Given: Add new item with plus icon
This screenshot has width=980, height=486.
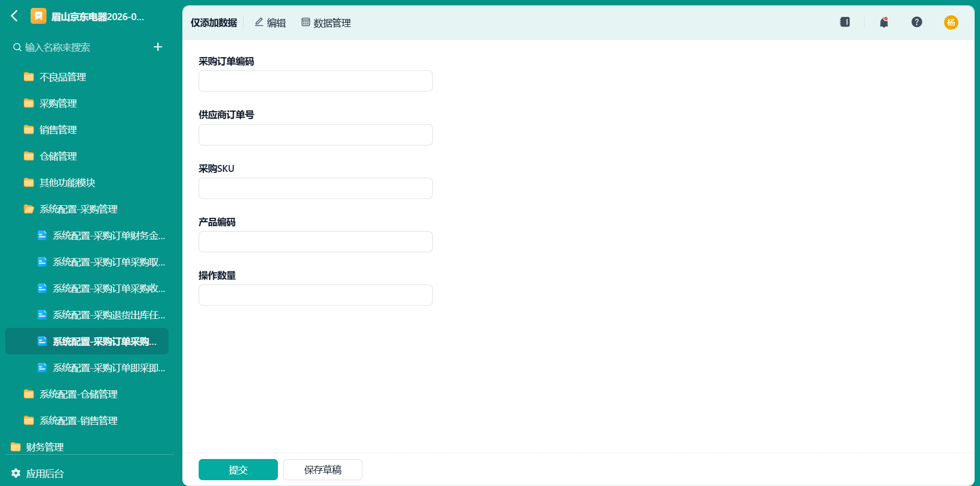Looking at the screenshot, I should point(158,47).
